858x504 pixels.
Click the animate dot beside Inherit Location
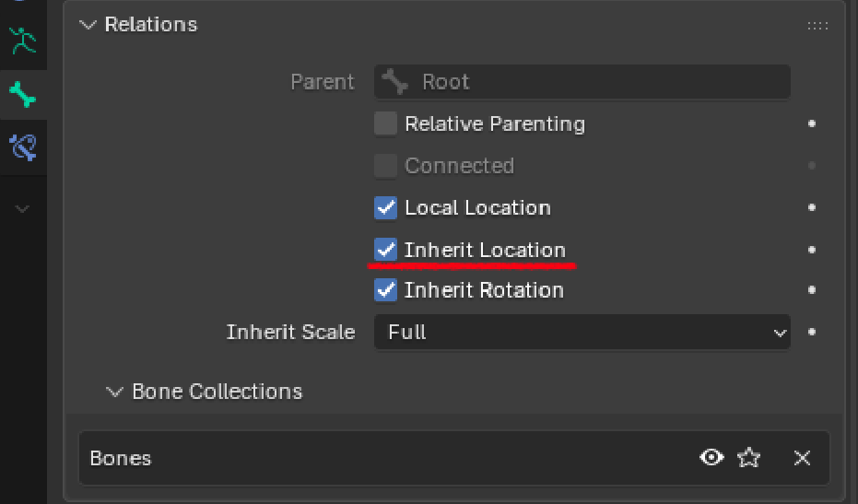812,250
